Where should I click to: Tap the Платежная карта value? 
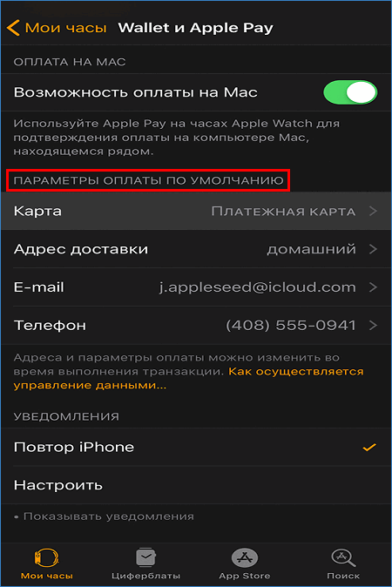283,212
